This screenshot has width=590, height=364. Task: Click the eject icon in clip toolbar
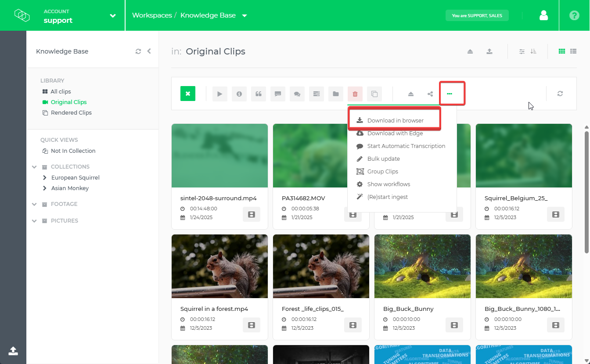point(411,94)
